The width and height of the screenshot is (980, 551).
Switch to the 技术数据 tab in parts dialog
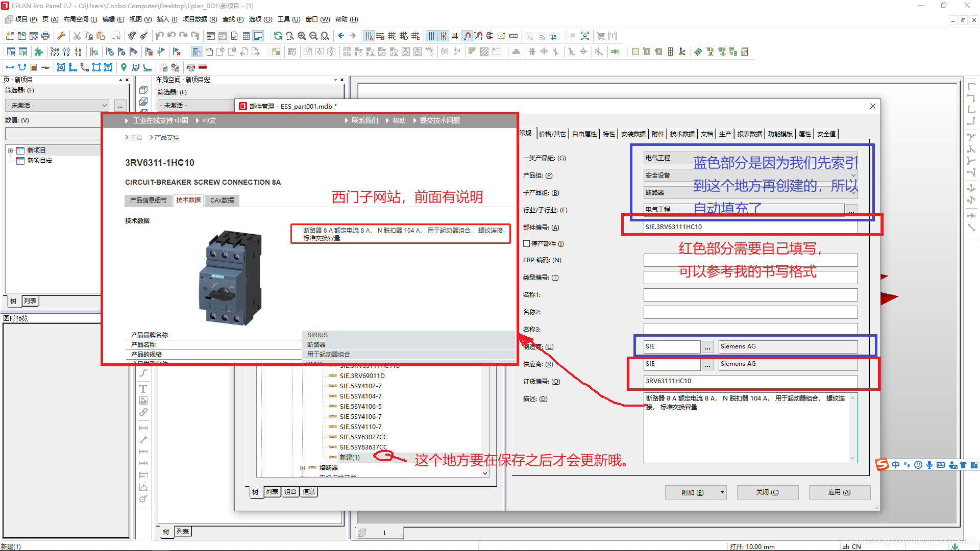(x=682, y=134)
